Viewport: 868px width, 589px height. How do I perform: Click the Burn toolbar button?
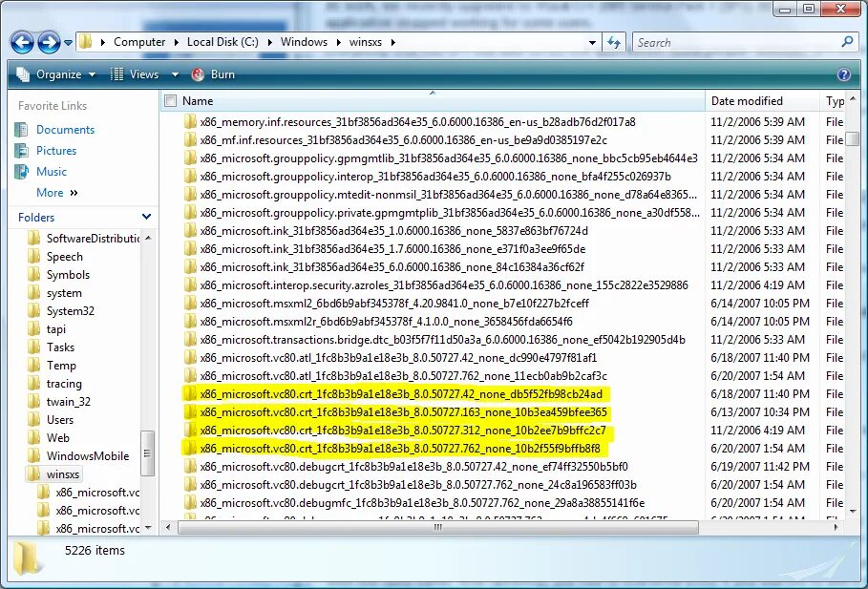[x=213, y=74]
